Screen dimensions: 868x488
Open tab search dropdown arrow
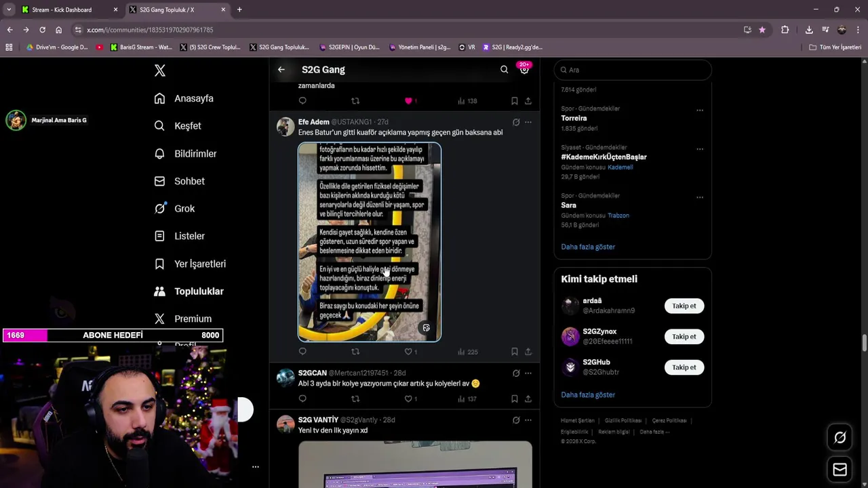pos(8,9)
